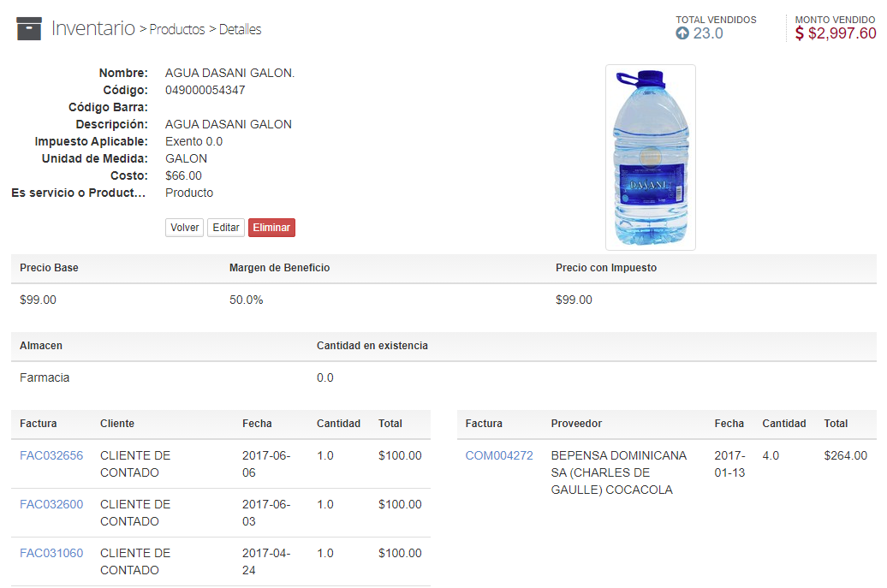Click the Proveedor column header
The width and height of the screenshot is (887, 588).
(x=576, y=424)
